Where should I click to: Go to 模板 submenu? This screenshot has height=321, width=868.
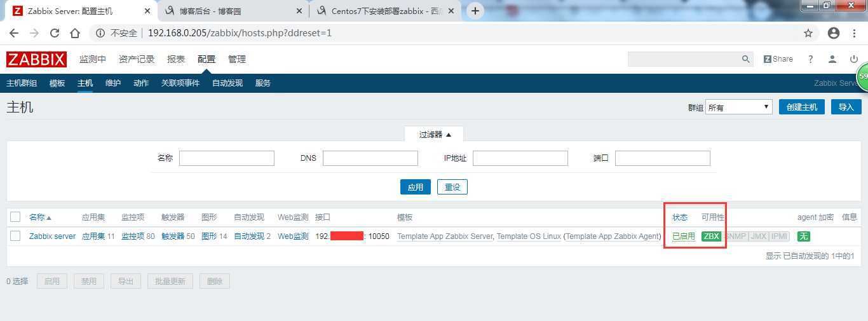(x=57, y=83)
